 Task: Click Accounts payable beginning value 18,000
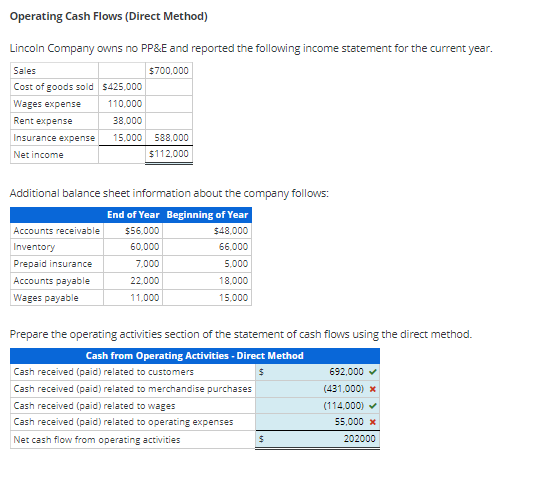coord(233,281)
